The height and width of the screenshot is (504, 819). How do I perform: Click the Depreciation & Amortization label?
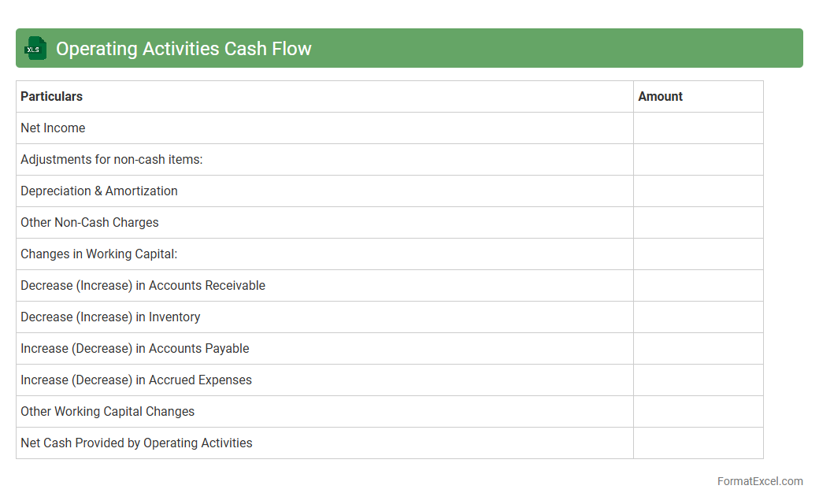click(x=99, y=191)
